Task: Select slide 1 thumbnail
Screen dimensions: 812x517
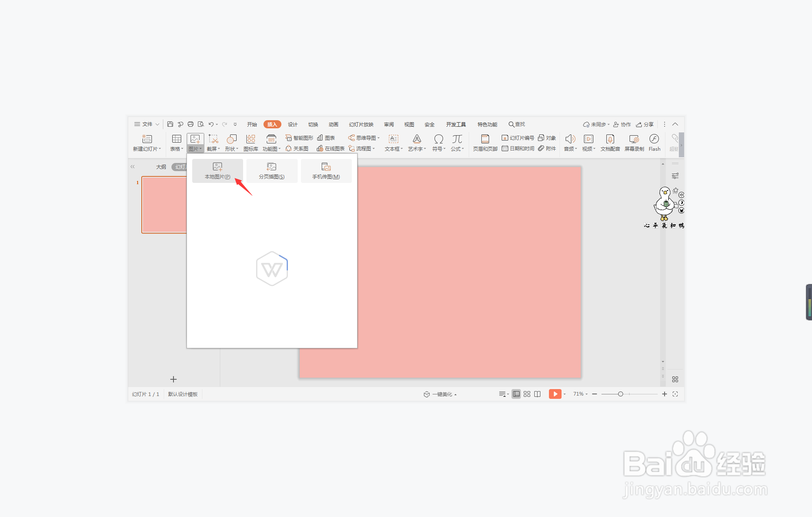Action: coord(164,205)
